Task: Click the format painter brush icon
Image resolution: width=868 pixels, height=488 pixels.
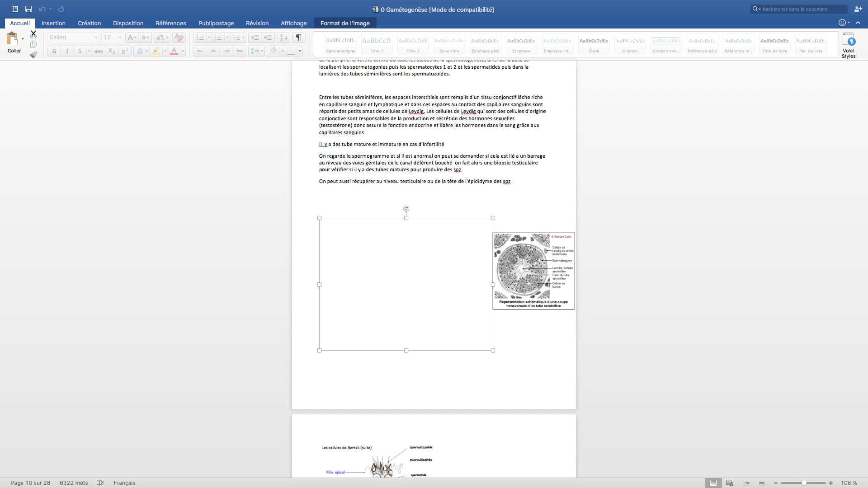Action: (x=33, y=55)
